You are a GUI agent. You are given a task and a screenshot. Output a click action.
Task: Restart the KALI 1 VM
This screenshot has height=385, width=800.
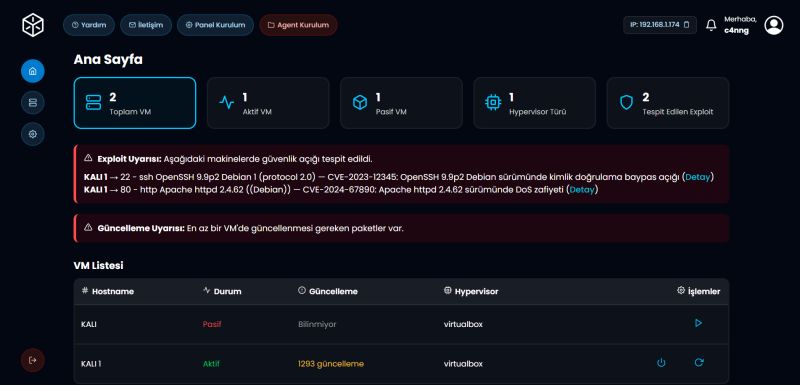coord(699,362)
